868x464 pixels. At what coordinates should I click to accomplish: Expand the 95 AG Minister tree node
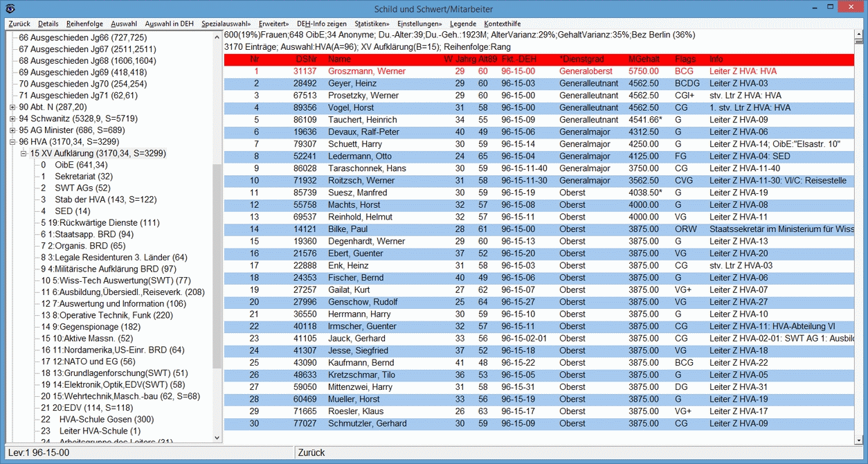(12, 130)
